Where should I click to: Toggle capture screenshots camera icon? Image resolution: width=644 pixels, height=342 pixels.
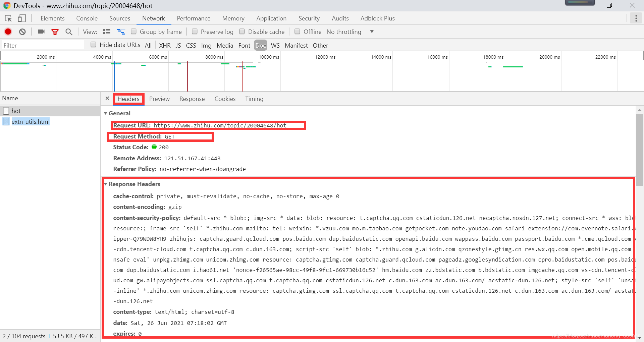pyautogui.click(x=41, y=32)
